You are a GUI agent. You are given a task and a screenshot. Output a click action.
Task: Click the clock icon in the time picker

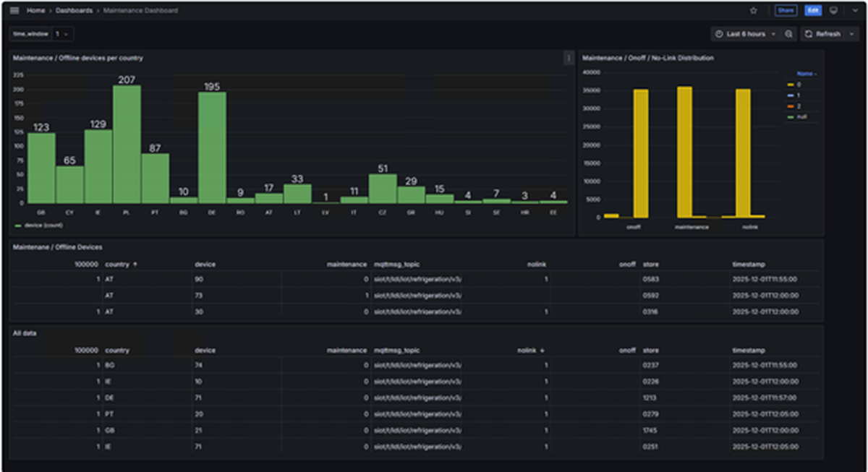718,34
